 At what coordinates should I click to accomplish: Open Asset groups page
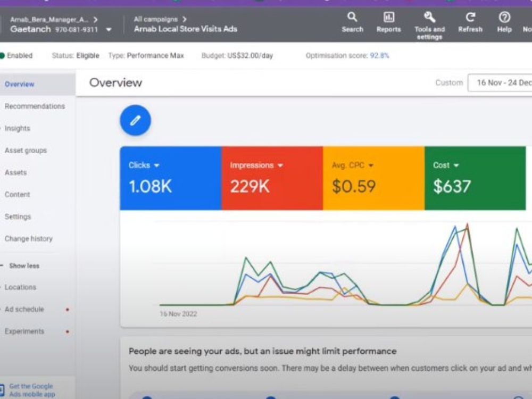click(26, 151)
